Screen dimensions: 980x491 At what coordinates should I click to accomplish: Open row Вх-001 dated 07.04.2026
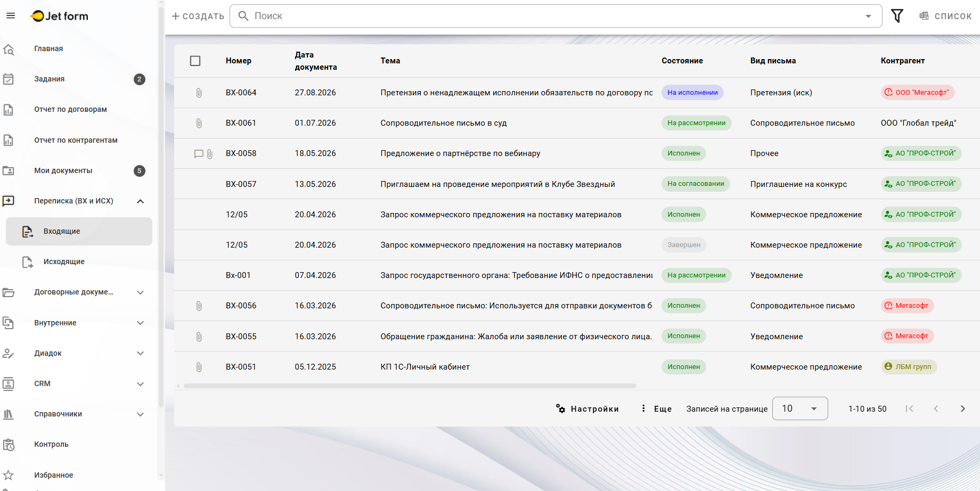tap(577, 275)
